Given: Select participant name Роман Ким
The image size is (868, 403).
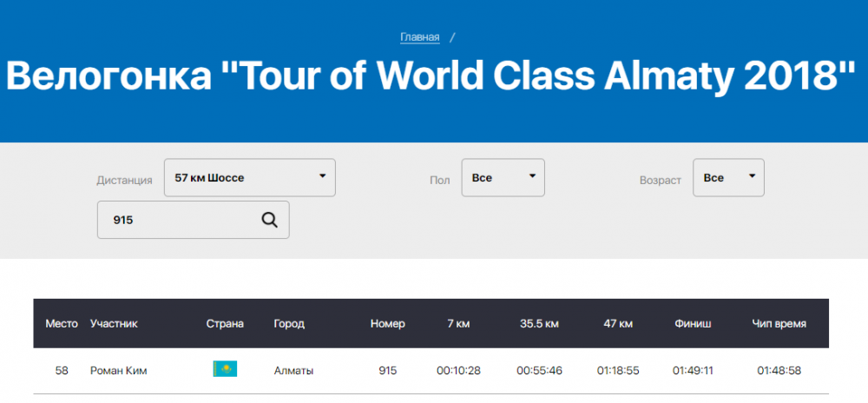Looking at the screenshot, I should (x=119, y=371).
